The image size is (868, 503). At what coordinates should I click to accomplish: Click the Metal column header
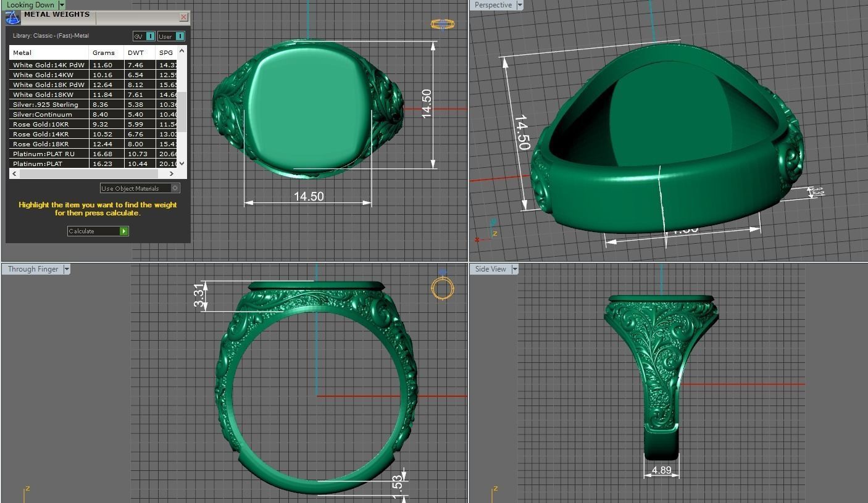click(49, 52)
